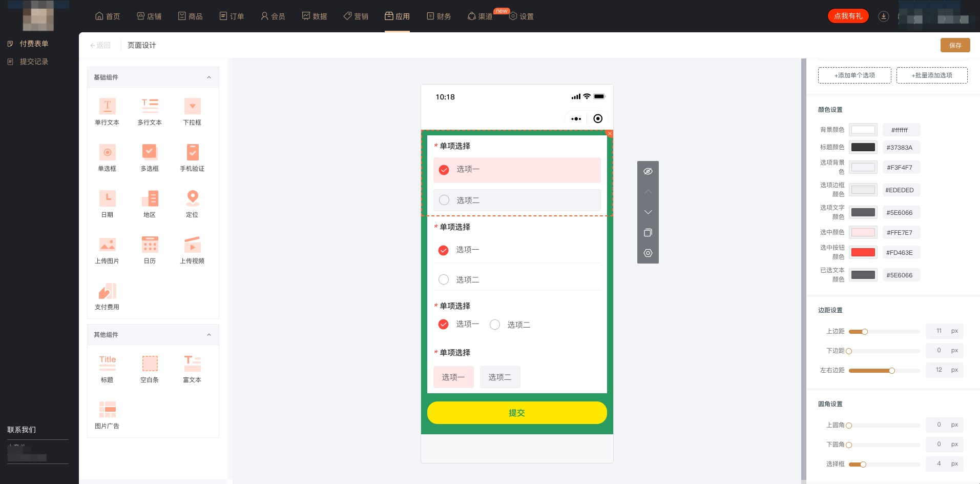The width and height of the screenshot is (980, 484).
Task: Select inline 选项二 in third 单项选择
Action: [510, 325]
